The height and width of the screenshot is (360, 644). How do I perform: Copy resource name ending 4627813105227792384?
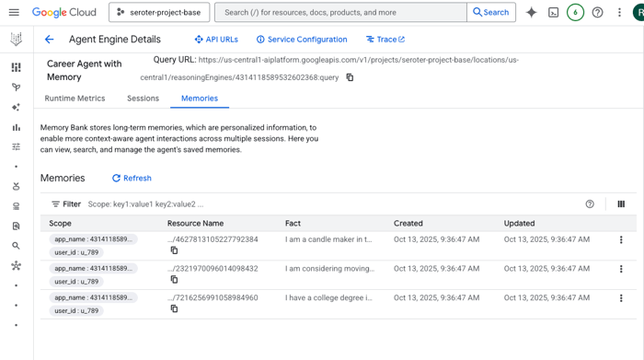point(174,250)
